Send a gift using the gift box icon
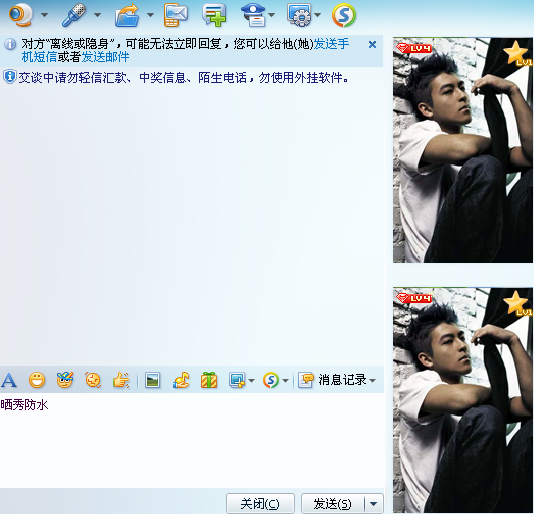Image resolution: width=534 pixels, height=514 pixels. [x=209, y=380]
